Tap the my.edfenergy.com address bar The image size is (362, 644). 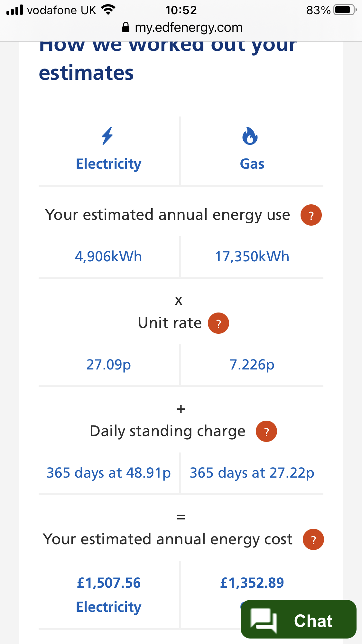click(189, 28)
